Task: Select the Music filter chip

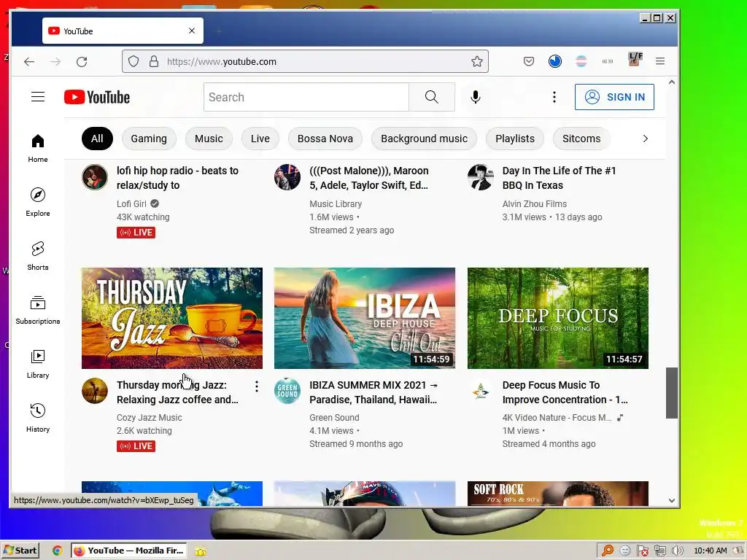Action: coord(209,139)
